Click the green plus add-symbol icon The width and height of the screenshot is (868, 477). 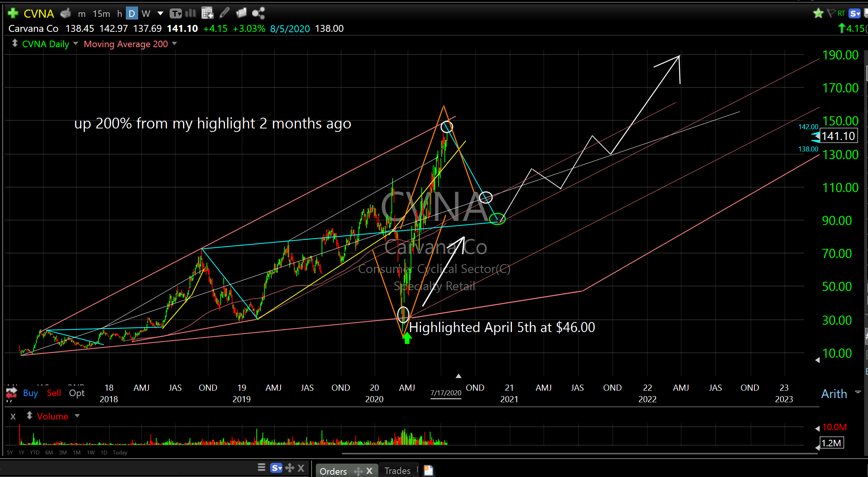click(x=13, y=13)
